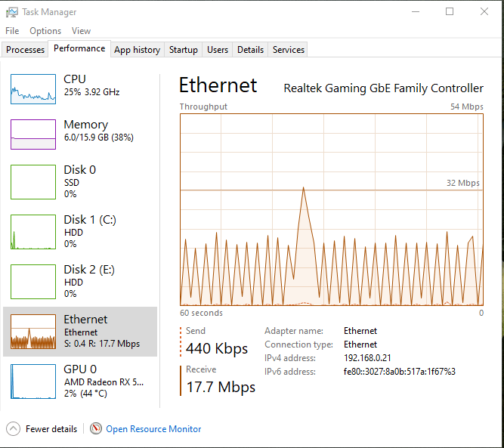
Task: Click the CPU label in sidebar
Action: coord(75,79)
